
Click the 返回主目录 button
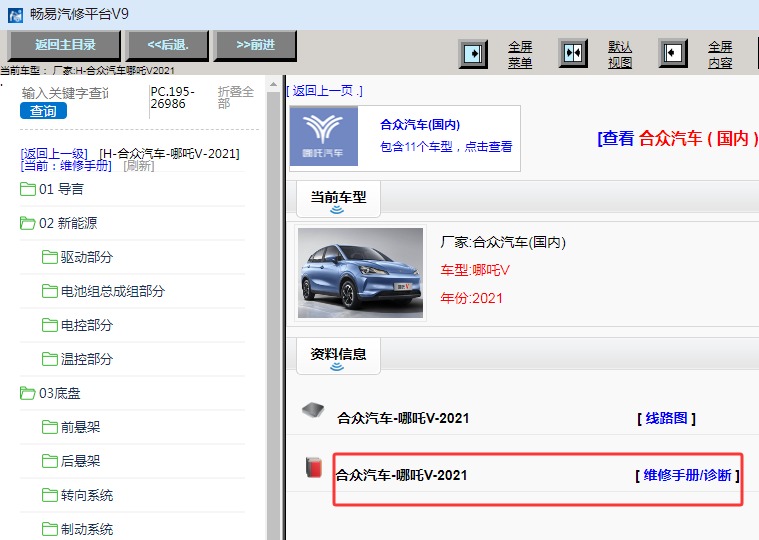[x=64, y=45]
